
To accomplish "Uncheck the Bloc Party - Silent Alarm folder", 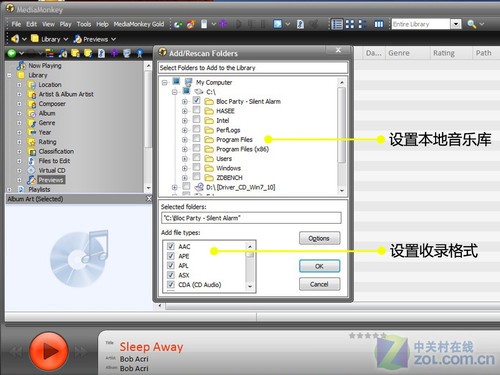I will (197, 100).
